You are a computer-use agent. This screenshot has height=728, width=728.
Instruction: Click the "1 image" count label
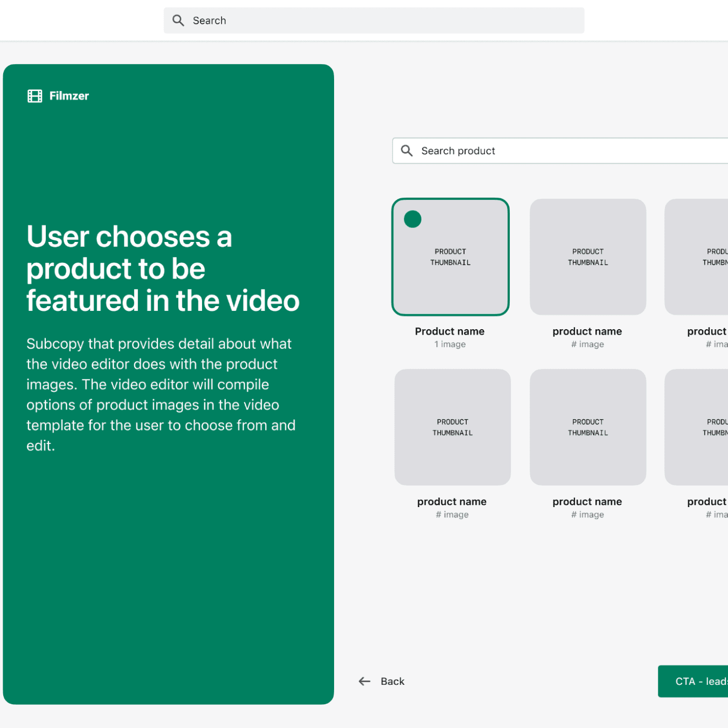[x=450, y=344]
